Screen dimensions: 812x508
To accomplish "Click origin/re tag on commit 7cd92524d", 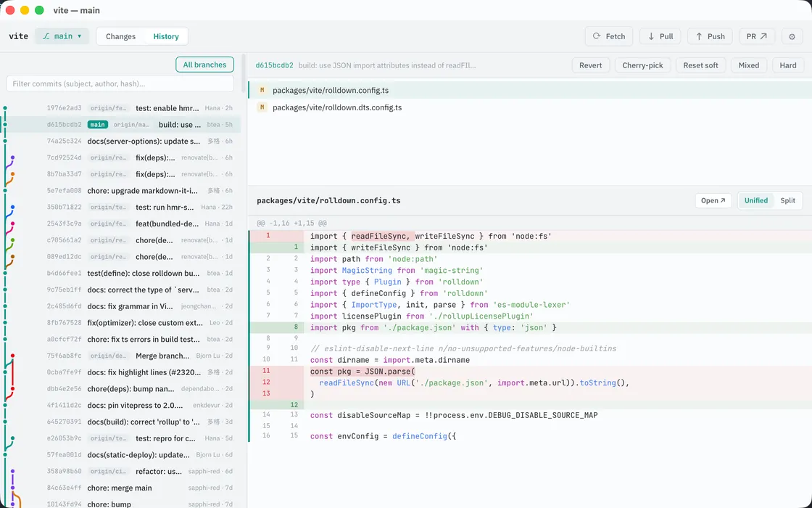I will click(x=108, y=157).
